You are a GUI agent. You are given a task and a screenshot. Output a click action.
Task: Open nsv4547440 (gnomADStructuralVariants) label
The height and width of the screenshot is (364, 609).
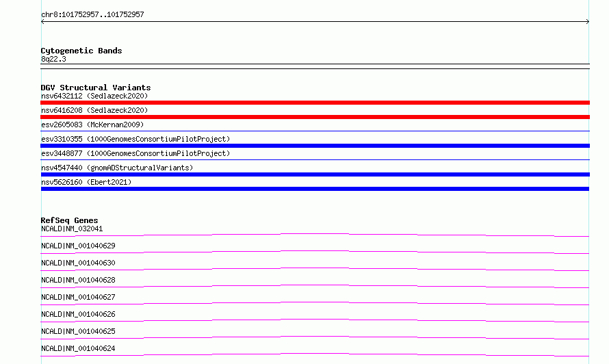(117, 168)
